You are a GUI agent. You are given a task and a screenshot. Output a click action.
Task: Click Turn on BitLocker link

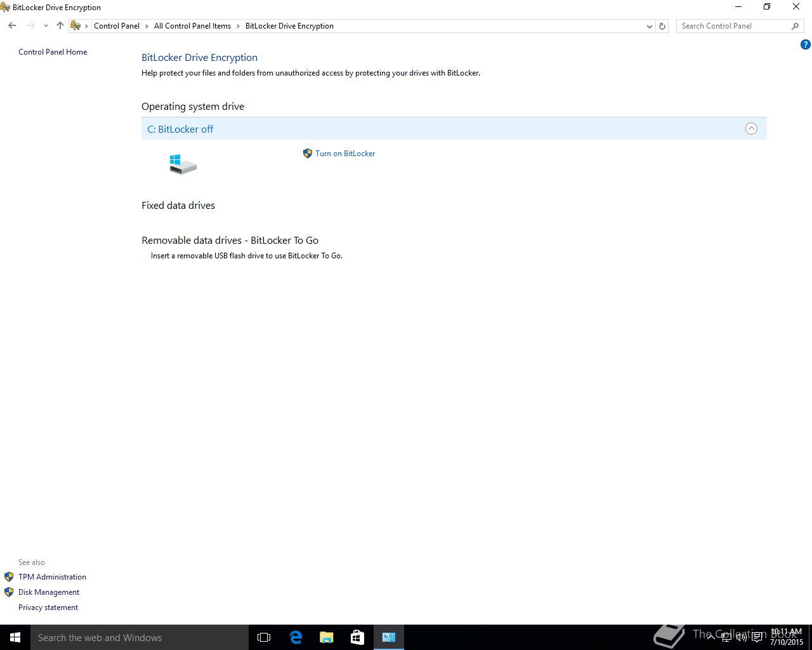(x=345, y=154)
